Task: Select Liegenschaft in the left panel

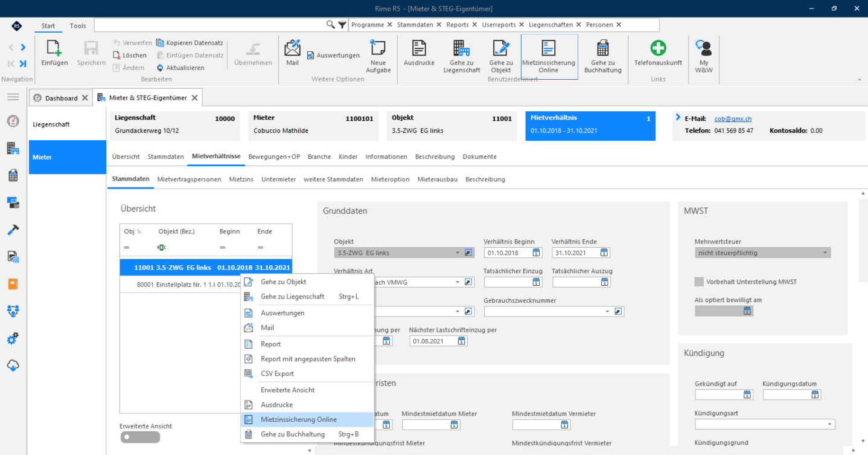Action: point(68,124)
